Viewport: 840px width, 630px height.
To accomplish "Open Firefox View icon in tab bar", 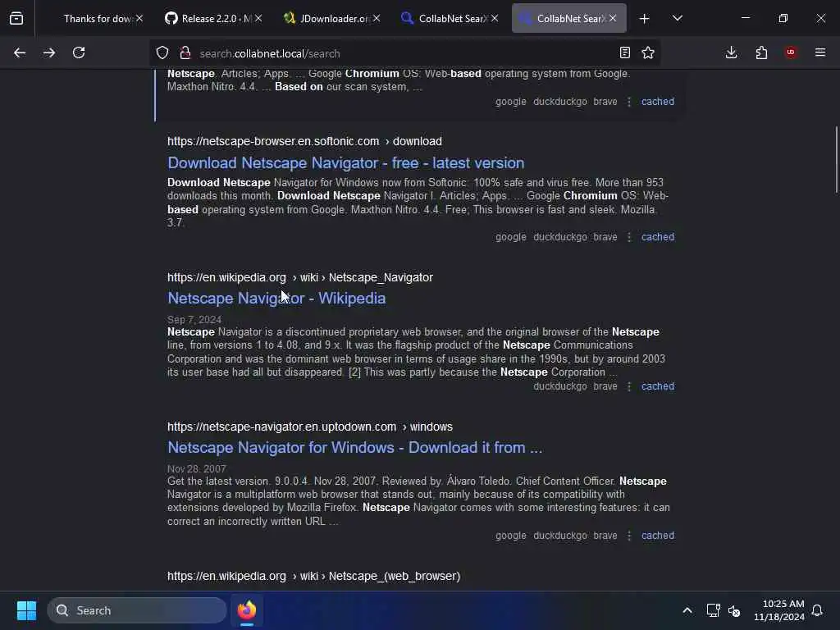I will (x=16, y=18).
